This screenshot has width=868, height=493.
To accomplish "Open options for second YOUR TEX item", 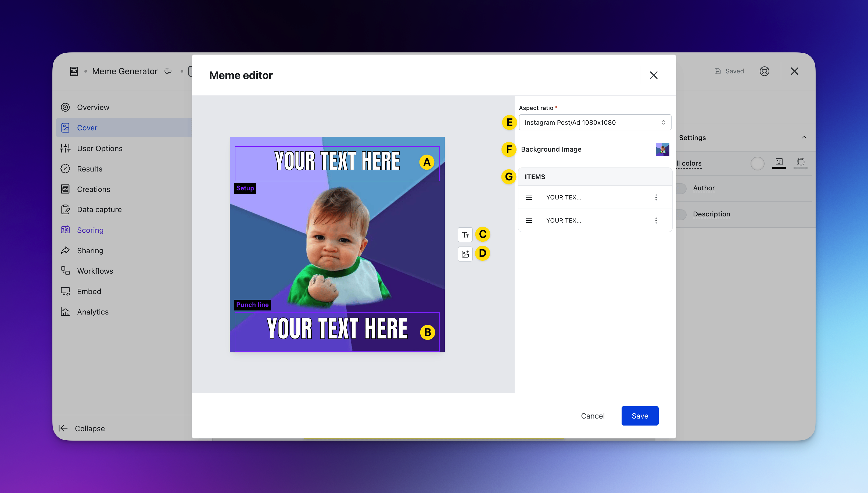I will click(x=656, y=220).
